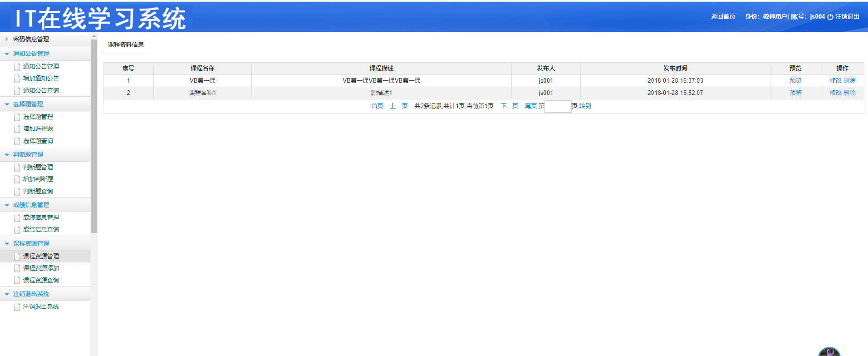
Task: Click page icon beside 通知公告查询
Action: [x=17, y=90]
